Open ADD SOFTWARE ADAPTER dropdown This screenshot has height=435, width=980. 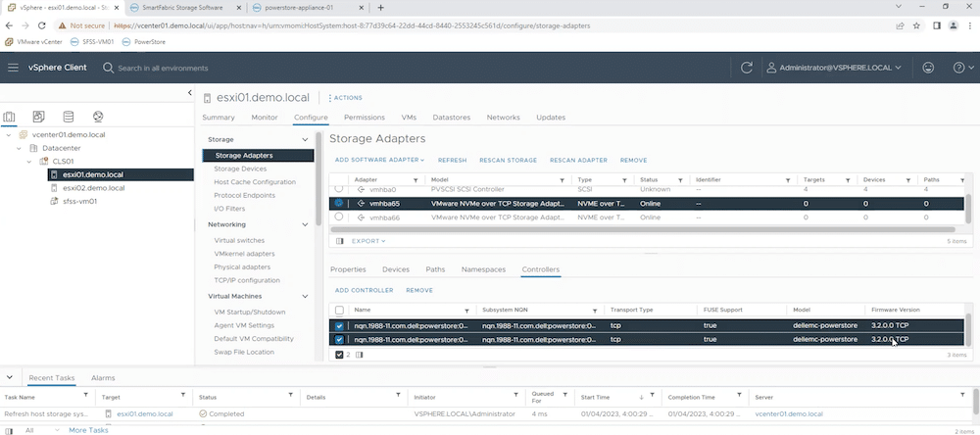pyautogui.click(x=379, y=160)
